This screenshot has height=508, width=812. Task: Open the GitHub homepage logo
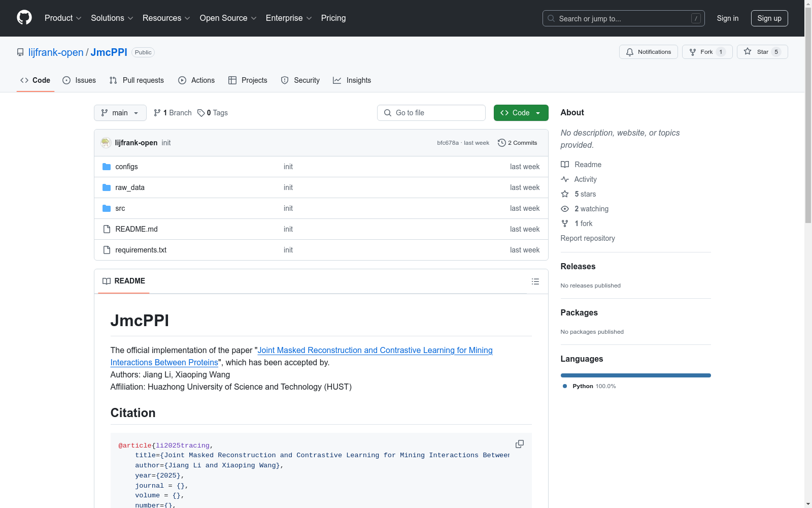(x=24, y=18)
